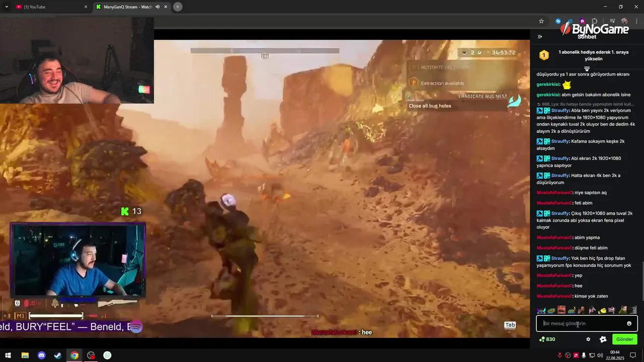Open the Shazam browser extension
The image size is (644, 362).
558,21
